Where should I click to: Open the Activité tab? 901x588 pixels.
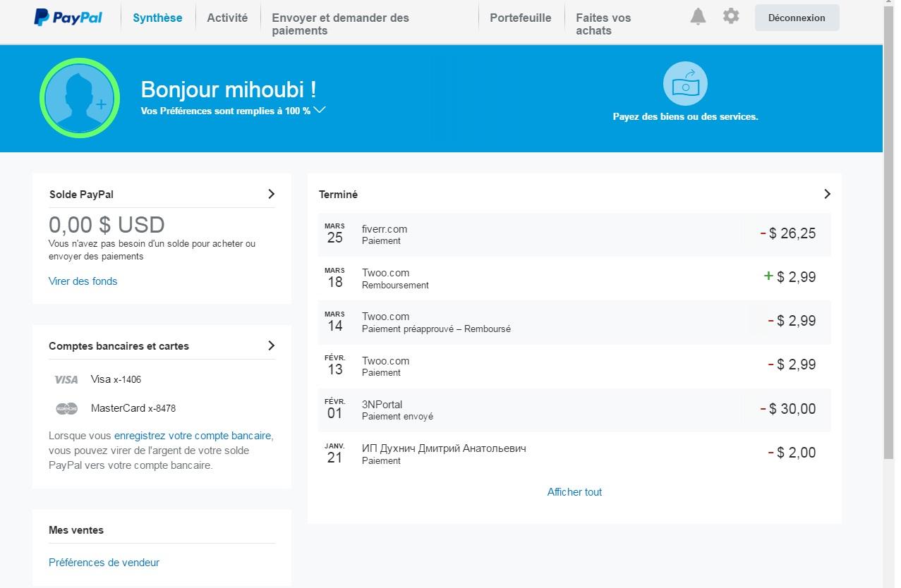pyautogui.click(x=227, y=18)
